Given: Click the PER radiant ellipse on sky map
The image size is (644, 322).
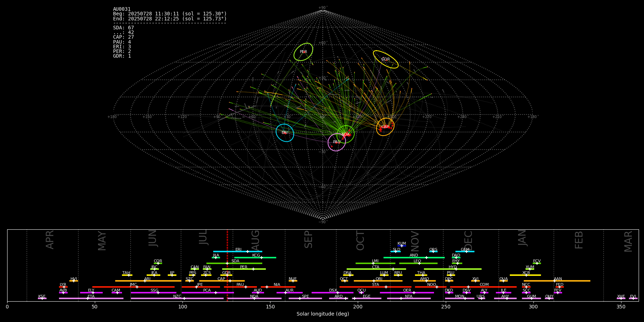Looking at the screenshot, I should (x=303, y=52).
